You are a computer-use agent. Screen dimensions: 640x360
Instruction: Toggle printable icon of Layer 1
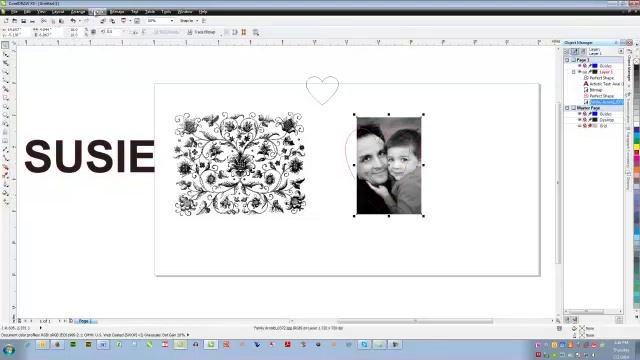click(585, 72)
